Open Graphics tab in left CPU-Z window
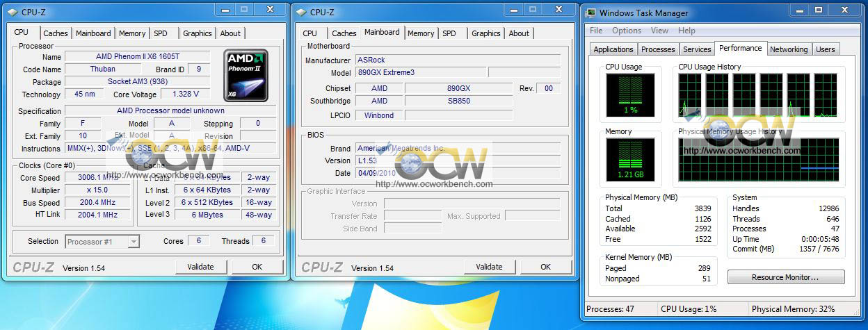 click(x=198, y=33)
